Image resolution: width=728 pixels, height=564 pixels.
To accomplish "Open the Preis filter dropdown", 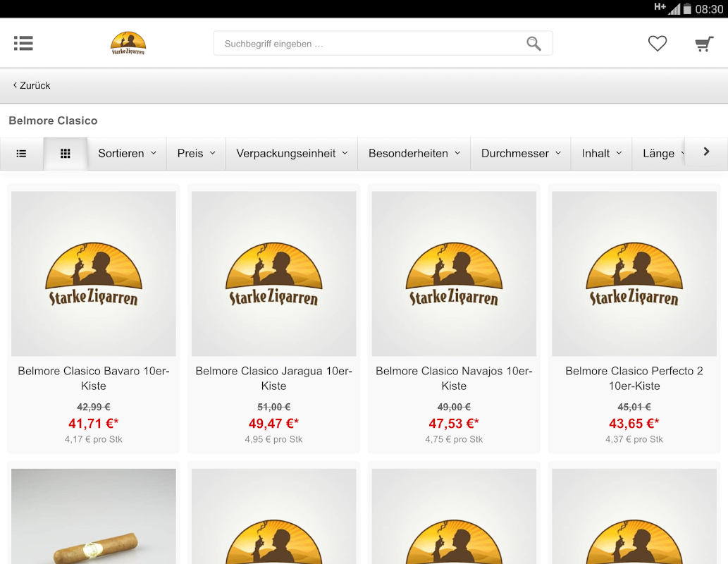I will (196, 153).
